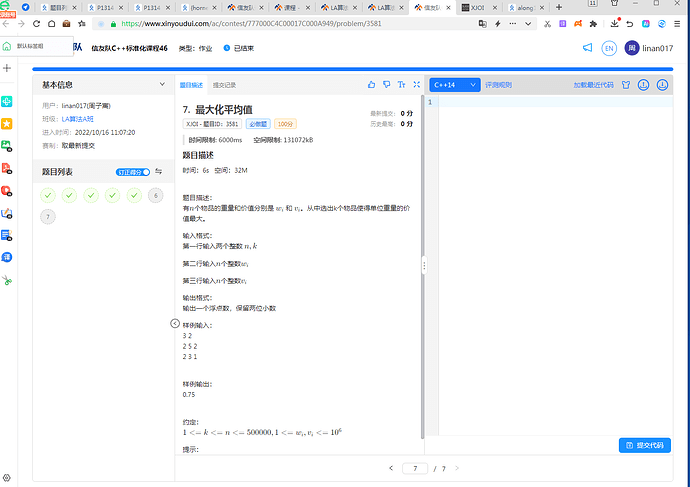Image resolution: width=690 pixels, height=487 pixels.
Task: Switch to the 提交记录 tab
Action: click(224, 85)
